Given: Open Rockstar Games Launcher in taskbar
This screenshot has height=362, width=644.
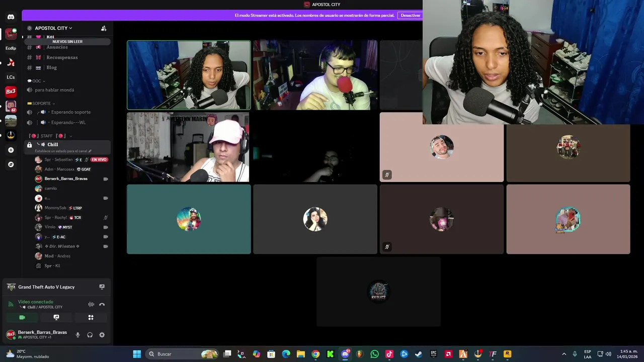Looking at the screenshot, I should 508,354.
